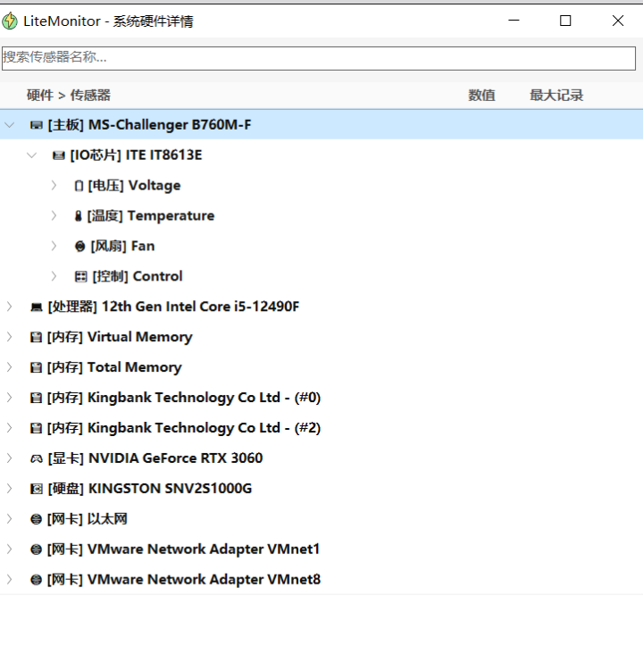Click the GPU icon beside NVIDIA GeForce RTX 3060

(x=37, y=459)
